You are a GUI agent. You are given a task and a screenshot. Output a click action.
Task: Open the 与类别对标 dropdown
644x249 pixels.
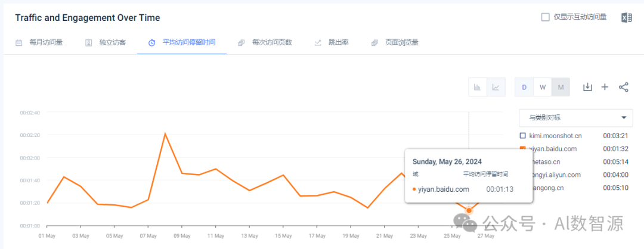pyautogui.click(x=575, y=118)
